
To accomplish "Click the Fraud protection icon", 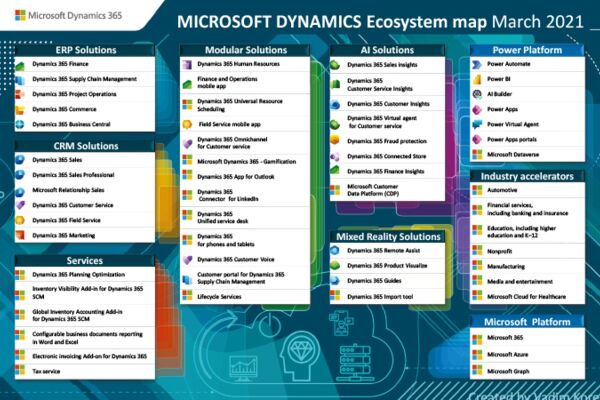I will (335, 140).
